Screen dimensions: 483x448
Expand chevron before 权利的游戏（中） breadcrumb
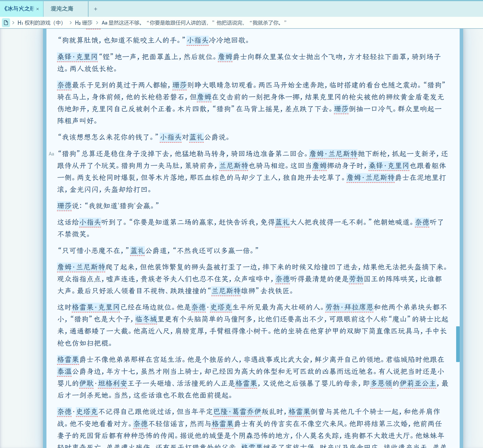coord(13,23)
